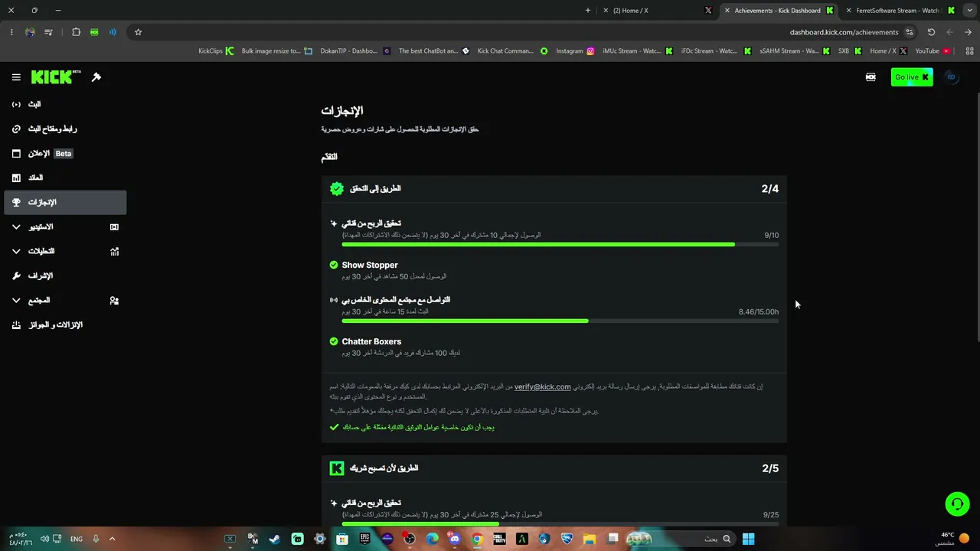980x551 pixels.
Task: Click the 8.46/15.00h streaming progress bar
Action: (x=560, y=321)
